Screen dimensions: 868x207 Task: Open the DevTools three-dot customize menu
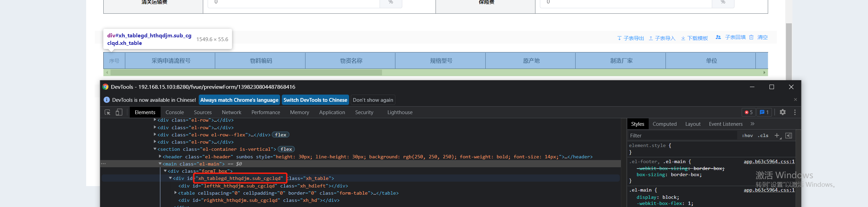coord(795,112)
